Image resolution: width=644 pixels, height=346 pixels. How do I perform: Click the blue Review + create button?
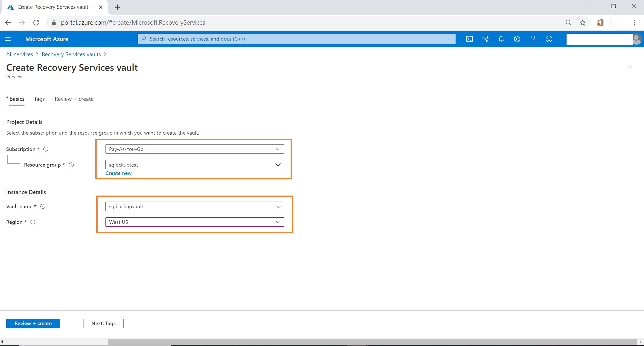(33, 323)
